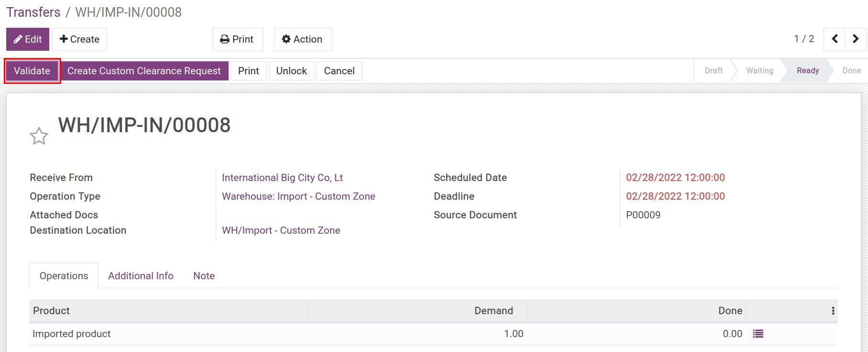
Task: Click the Ready status stage
Action: coord(807,71)
